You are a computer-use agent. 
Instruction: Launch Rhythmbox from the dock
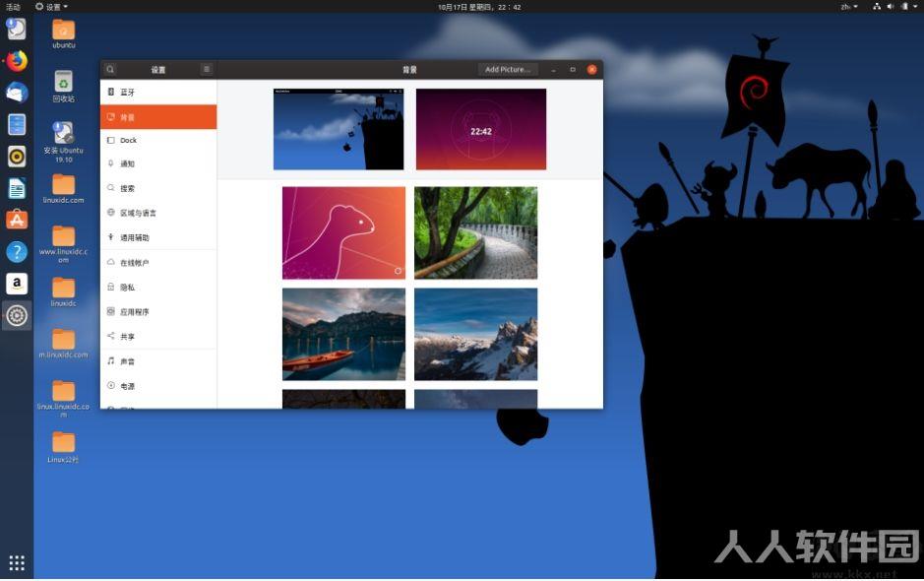17,157
